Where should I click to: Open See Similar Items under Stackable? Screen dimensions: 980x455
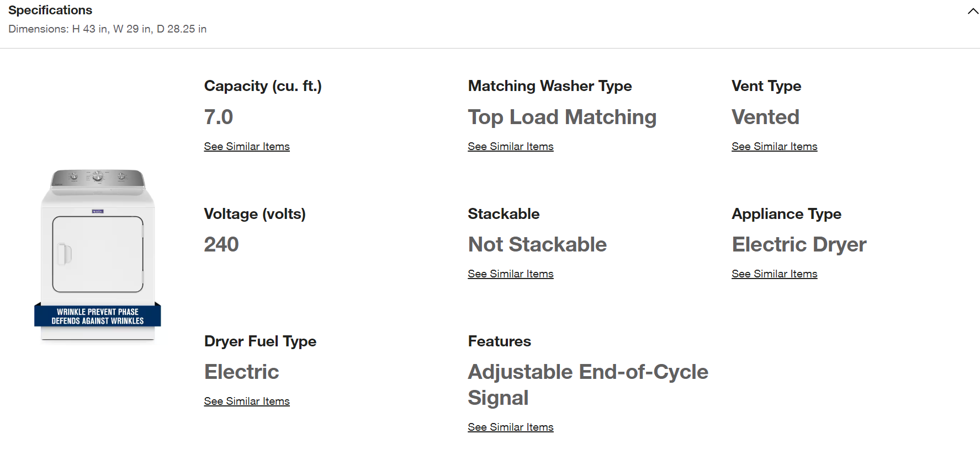coord(511,274)
